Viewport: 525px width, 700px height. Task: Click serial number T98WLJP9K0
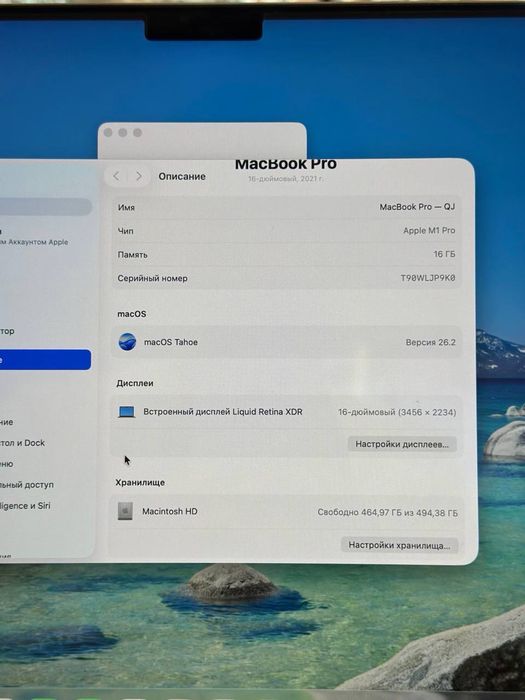pyautogui.click(x=428, y=278)
